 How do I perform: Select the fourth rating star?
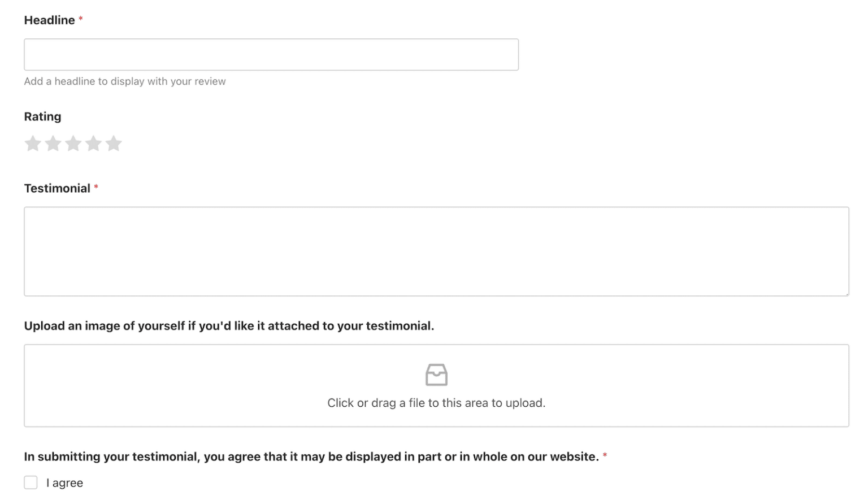pyautogui.click(x=94, y=144)
